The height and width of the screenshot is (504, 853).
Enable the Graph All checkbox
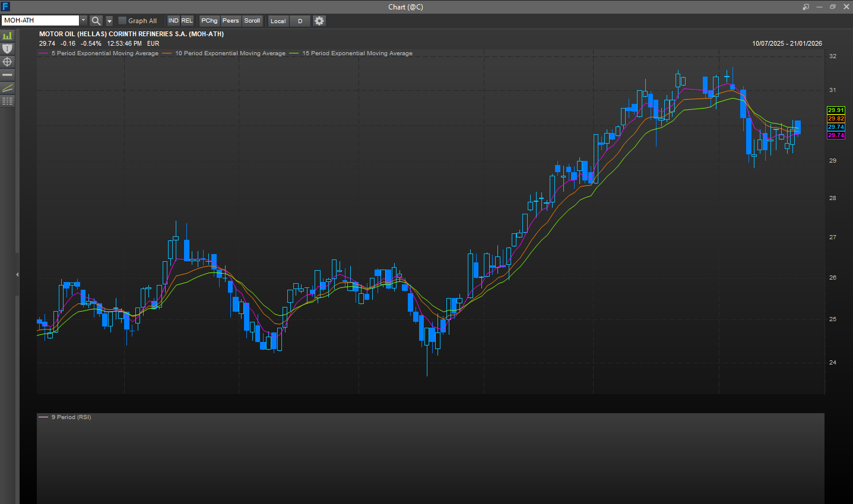point(122,21)
